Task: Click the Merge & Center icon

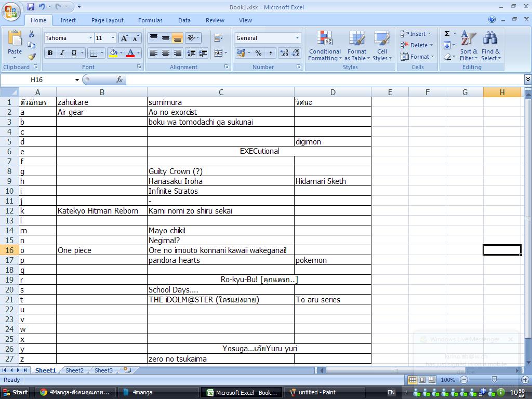Action: click(218, 53)
